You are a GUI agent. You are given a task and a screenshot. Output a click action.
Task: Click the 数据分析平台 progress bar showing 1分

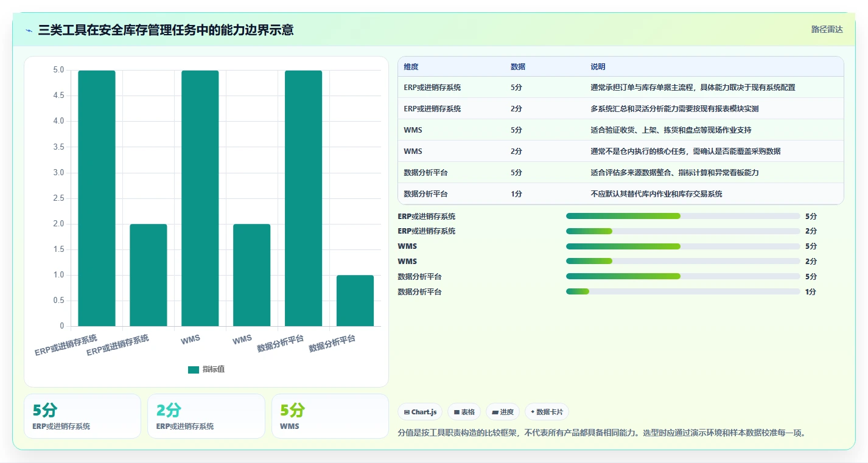683,291
